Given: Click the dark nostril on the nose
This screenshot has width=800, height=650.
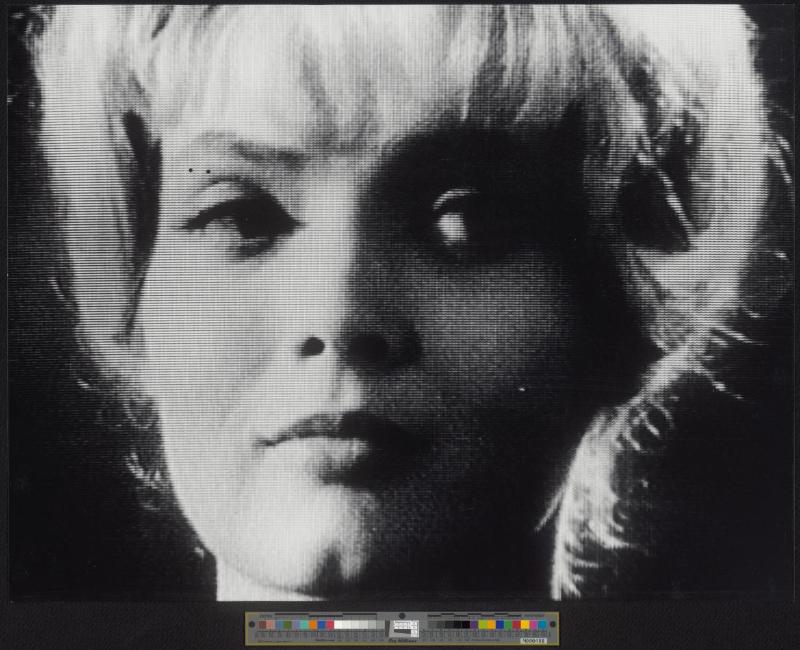Looking at the screenshot, I should (x=313, y=346).
